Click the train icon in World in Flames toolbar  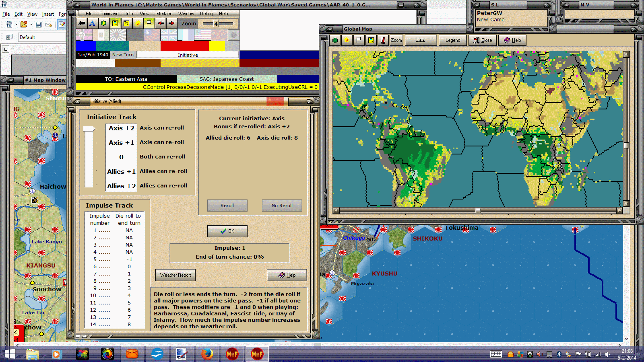[x=82, y=23]
